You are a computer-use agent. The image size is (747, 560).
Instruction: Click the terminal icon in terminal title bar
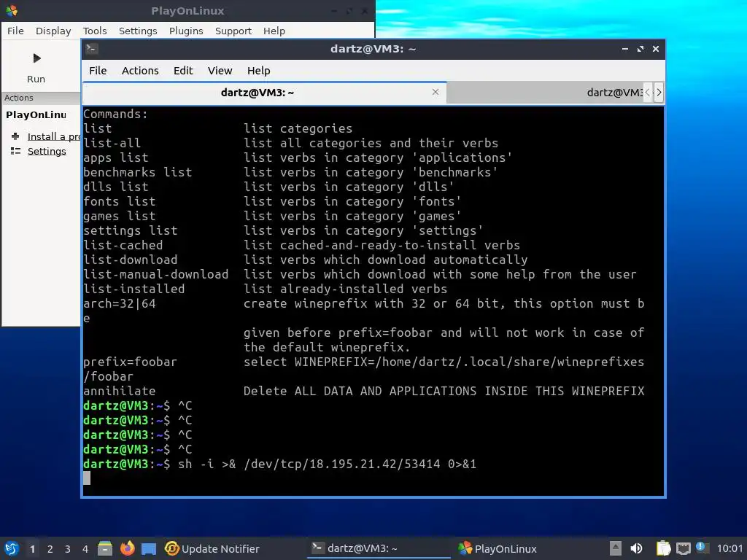pos(92,49)
